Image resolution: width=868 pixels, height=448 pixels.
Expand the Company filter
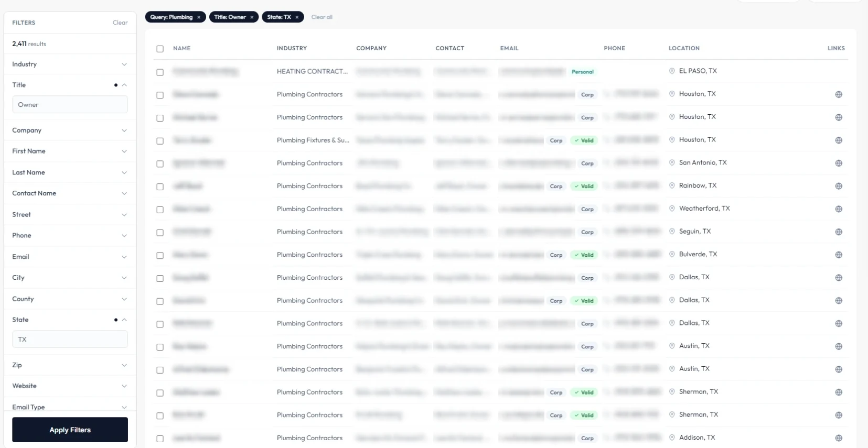click(70, 130)
